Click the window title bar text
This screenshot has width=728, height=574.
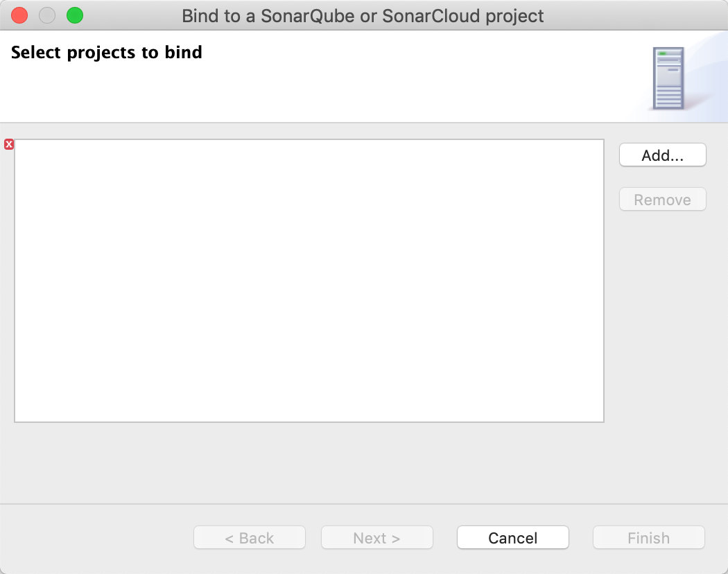(x=363, y=15)
